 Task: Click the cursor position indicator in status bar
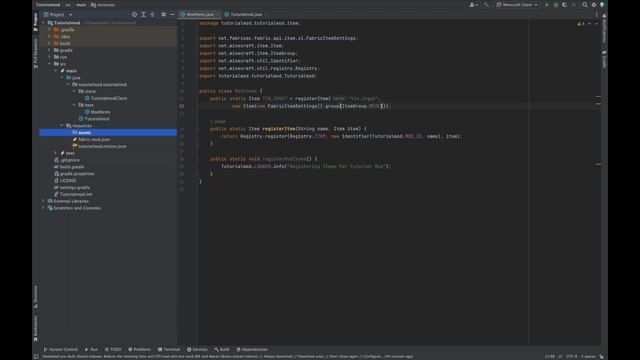pyautogui.click(x=549, y=356)
